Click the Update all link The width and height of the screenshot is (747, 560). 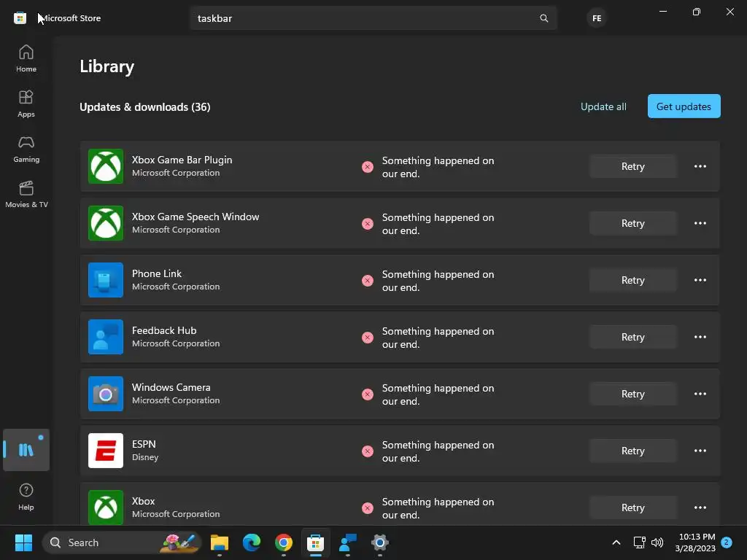(603, 106)
